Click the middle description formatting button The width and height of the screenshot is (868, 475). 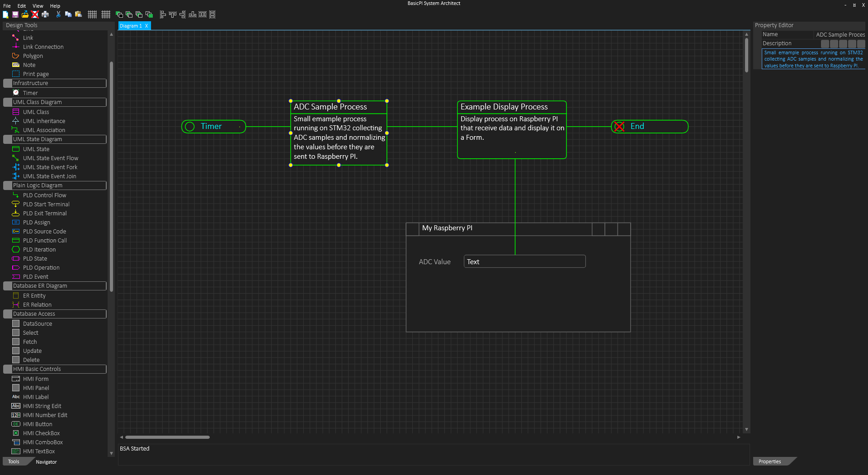pos(843,44)
